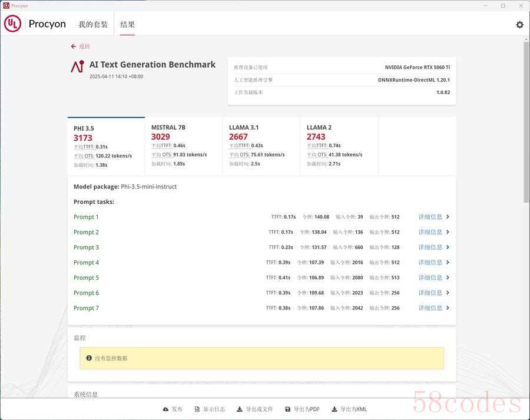Expand the Prompt 1 details chevron
530x420 pixels.
tap(448, 217)
